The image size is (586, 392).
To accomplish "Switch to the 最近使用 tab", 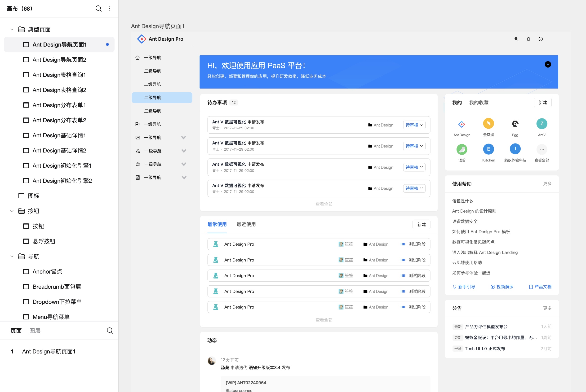I will pos(246,225).
